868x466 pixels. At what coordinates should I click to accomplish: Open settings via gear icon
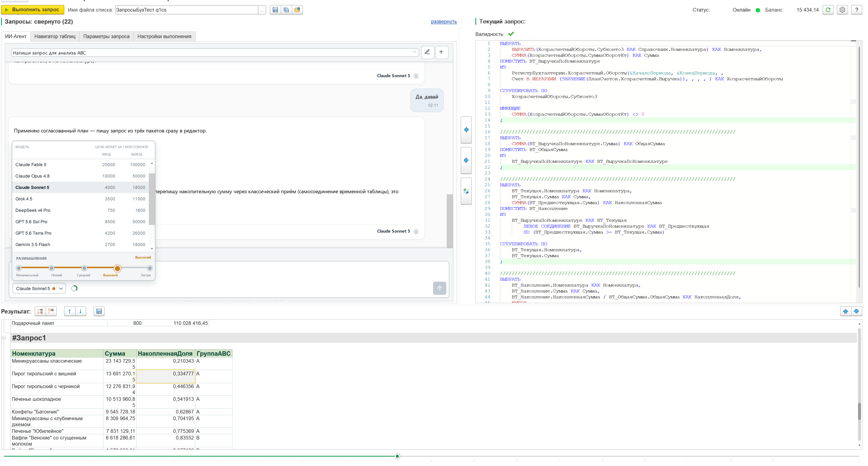point(842,10)
